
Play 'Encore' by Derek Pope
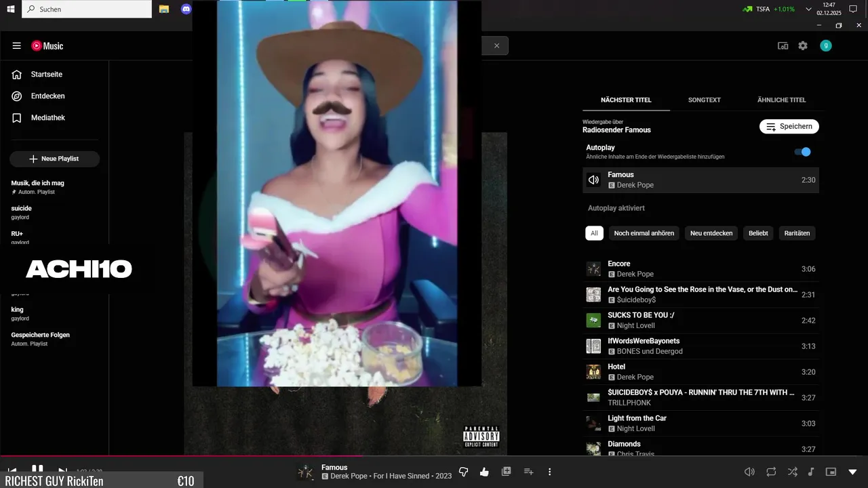(x=701, y=269)
